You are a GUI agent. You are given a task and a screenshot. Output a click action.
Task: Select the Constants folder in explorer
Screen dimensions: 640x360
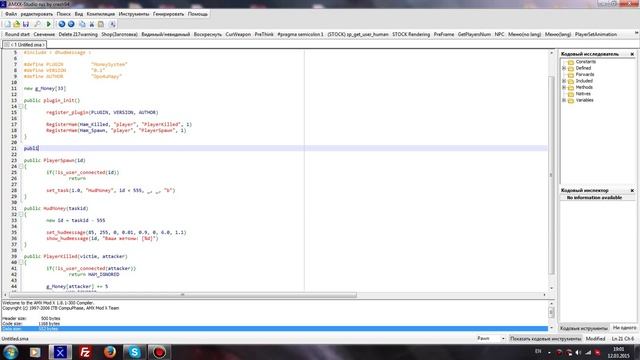(585, 62)
